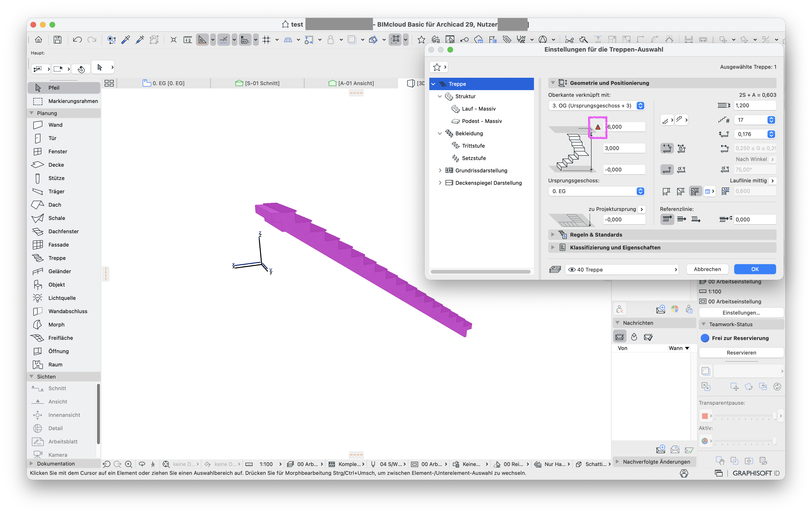812x515 pixels.
Task: Toggle the 40 Treppe layer eye
Action: pos(572,270)
